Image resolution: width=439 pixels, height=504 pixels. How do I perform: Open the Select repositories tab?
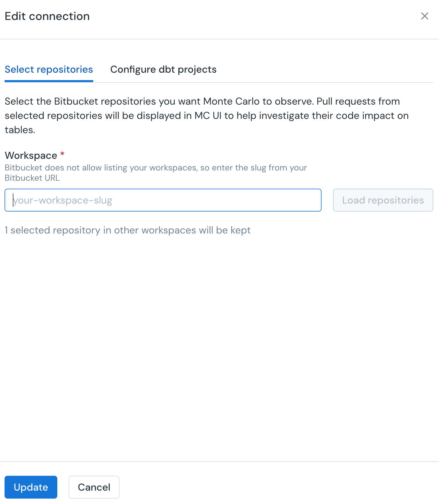point(49,69)
